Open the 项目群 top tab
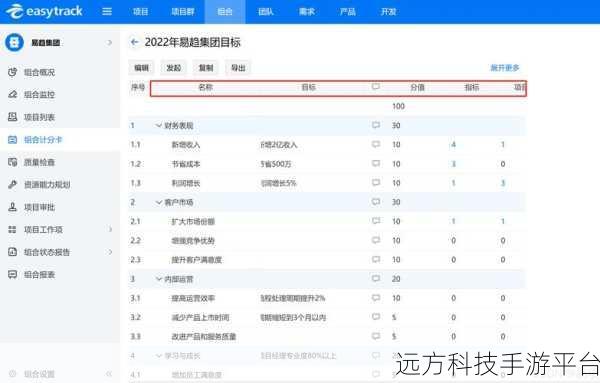Image resolution: width=600 pixels, height=383 pixels. (183, 11)
